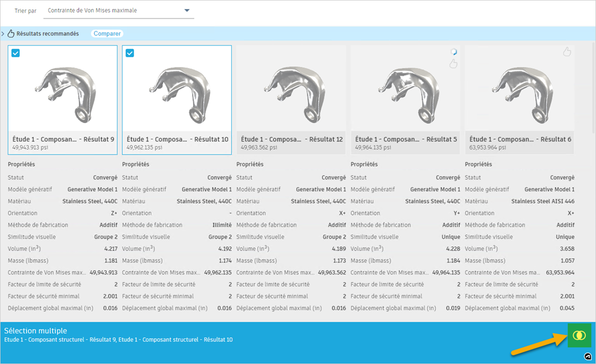Click the Comparer button

click(x=107, y=33)
